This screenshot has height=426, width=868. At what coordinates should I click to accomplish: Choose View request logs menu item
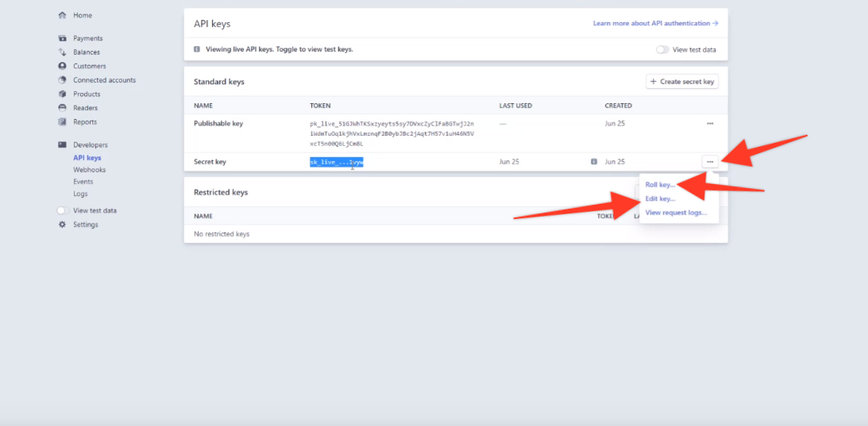coord(676,213)
